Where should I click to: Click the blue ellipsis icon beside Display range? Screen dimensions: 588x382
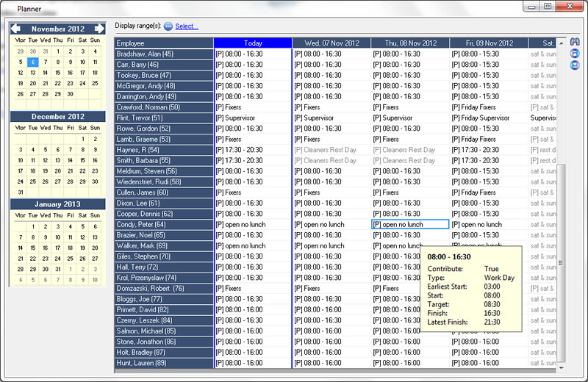[168, 26]
